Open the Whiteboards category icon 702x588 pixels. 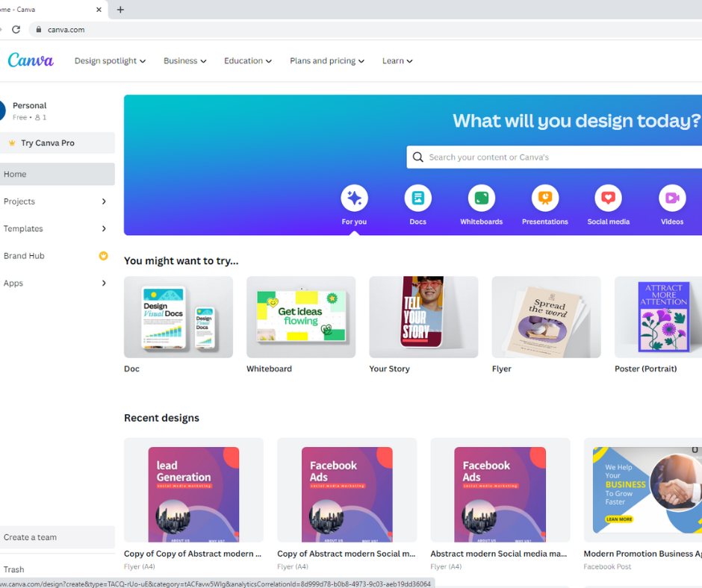(481, 198)
